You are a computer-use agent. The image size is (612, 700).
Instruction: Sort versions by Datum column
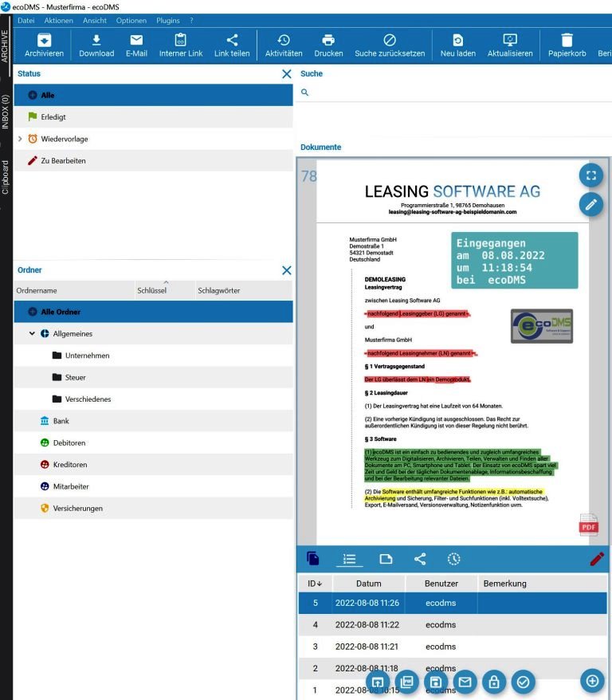368,584
